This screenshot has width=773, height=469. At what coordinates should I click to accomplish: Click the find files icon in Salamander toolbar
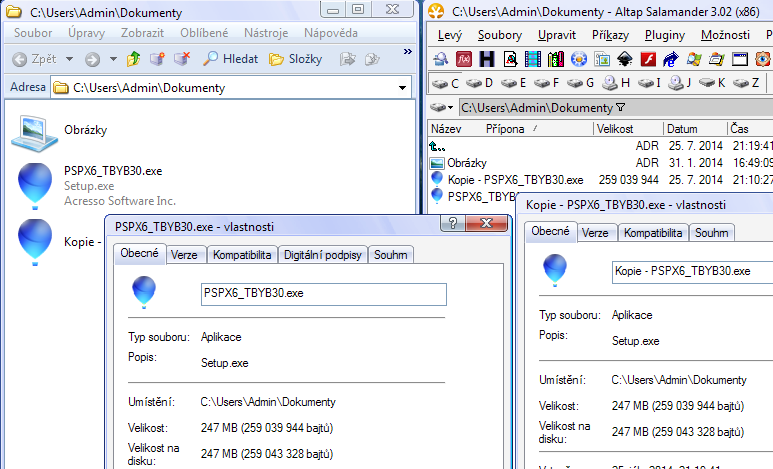(x=441, y=60)
